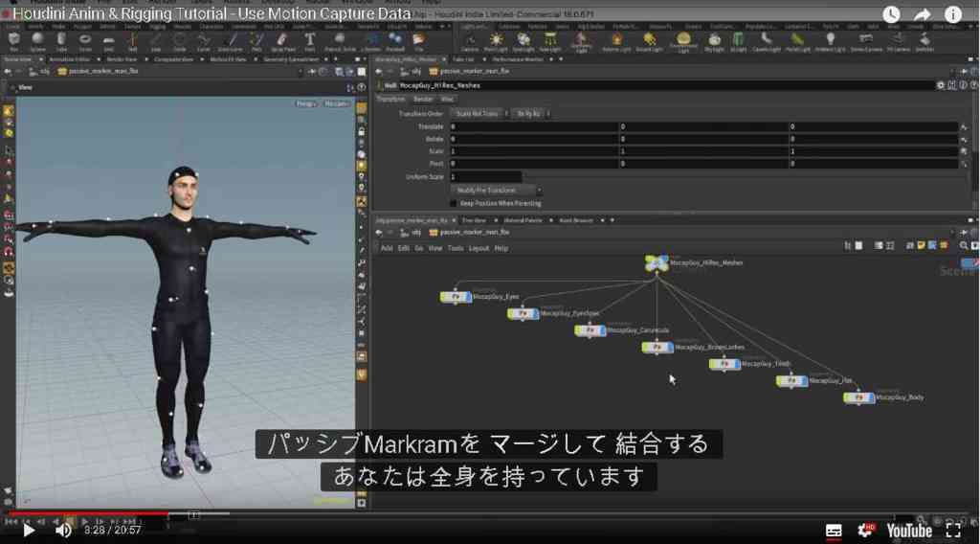The width and height of the screenshot is (980, 544).
Task: Play the YouTube video
Action: [28, 531]
